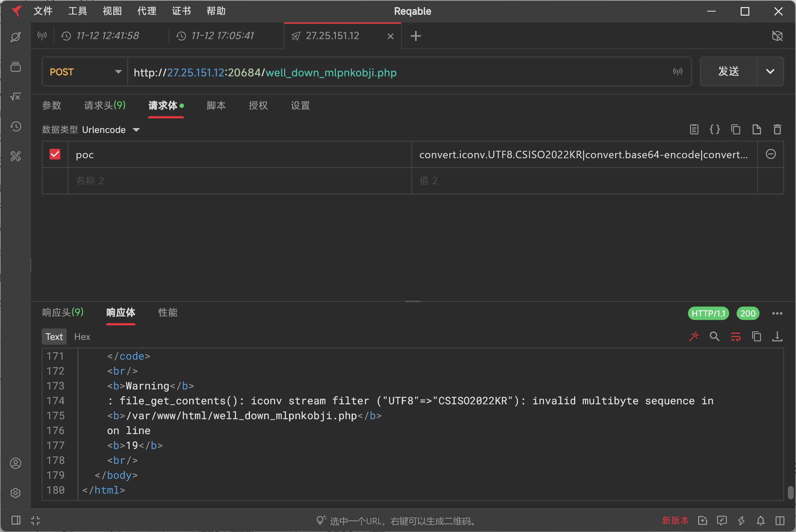Open the history sidebar icon
Image resolution: width=796 pixels, height=532 pixels.
[x=16, y=127]
